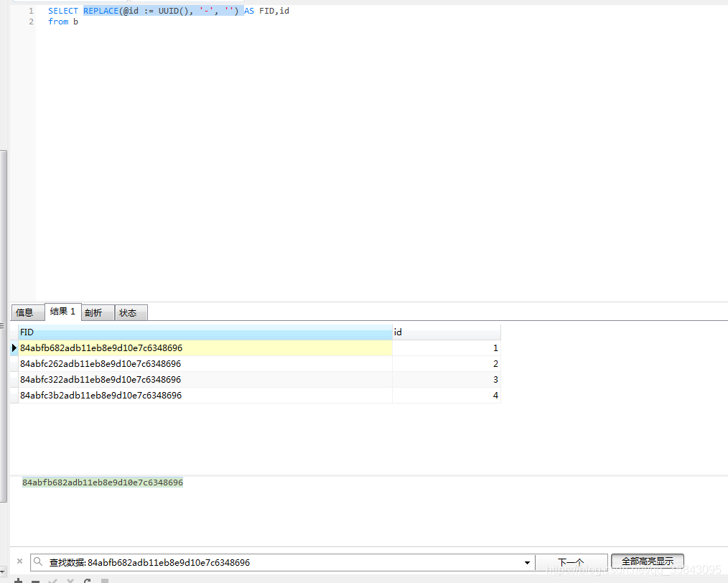Click the grid memo icon in bottom toolbar

[105, 580]
